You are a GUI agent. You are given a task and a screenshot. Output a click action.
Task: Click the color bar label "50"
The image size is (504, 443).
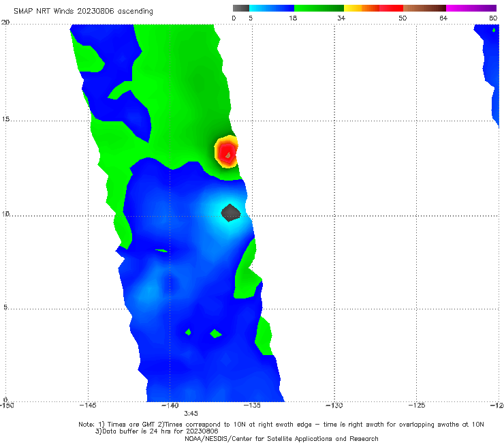pos(403,18)
